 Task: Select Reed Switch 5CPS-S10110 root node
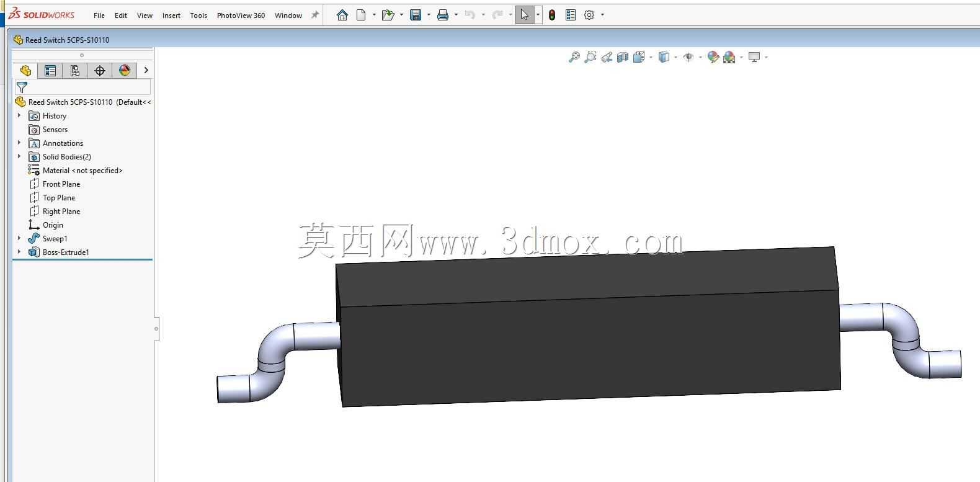tap(82, 102)
